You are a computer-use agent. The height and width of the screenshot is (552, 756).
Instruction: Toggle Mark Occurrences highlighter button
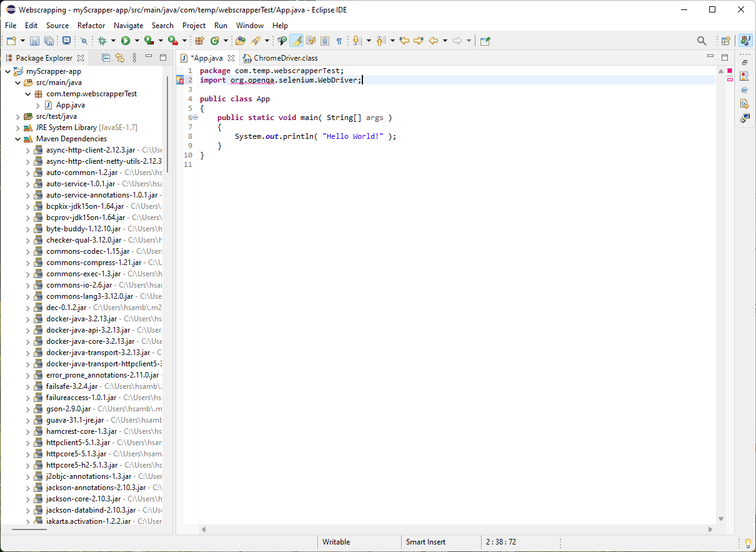point(297,41)
